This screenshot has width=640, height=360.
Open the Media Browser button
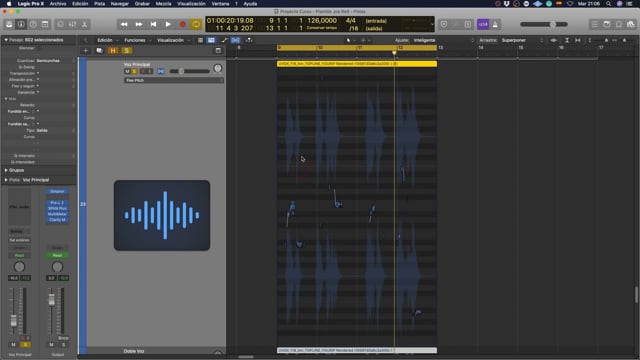[x=631, y=24]
